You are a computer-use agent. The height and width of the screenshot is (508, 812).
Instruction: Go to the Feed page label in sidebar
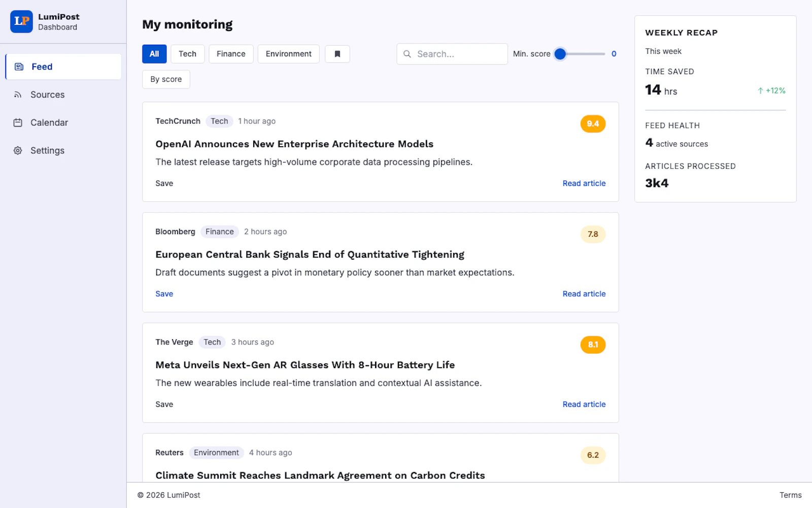point(42,67)
